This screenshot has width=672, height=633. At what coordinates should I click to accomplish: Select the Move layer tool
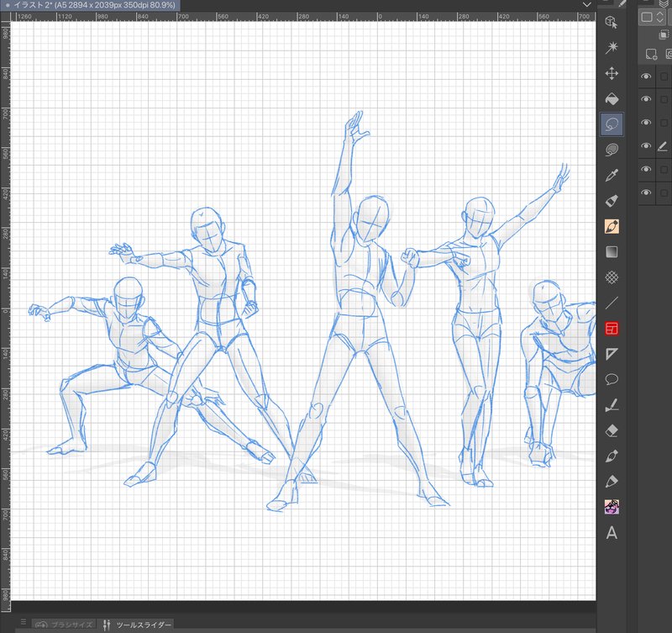pos(612,73)
